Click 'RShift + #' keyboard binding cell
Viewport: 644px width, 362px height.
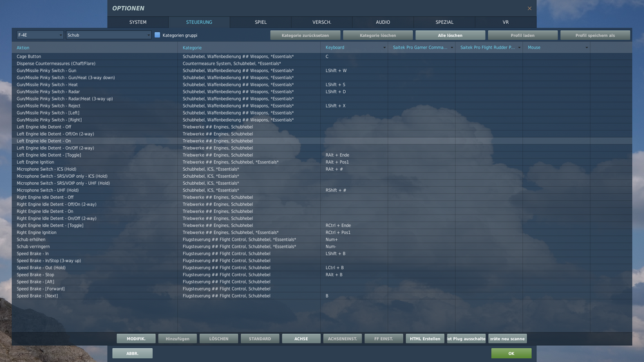[354, 190]
